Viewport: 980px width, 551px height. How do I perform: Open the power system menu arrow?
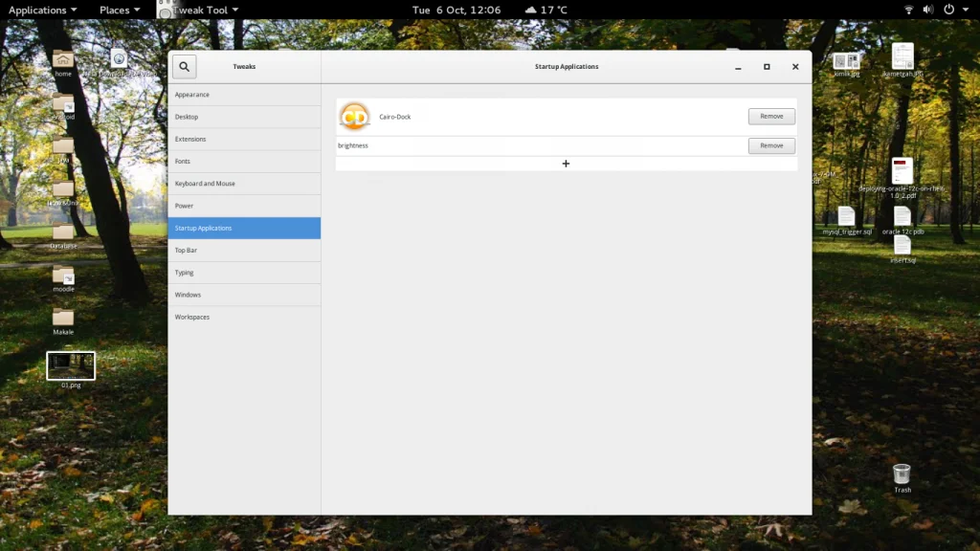click(x=966, y=10)
